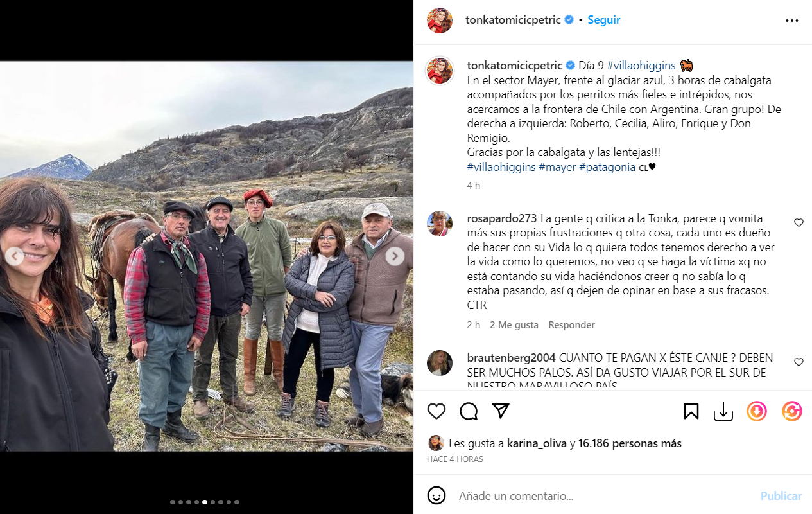View the 16.186 personas más likes list

tap(630, 443)
